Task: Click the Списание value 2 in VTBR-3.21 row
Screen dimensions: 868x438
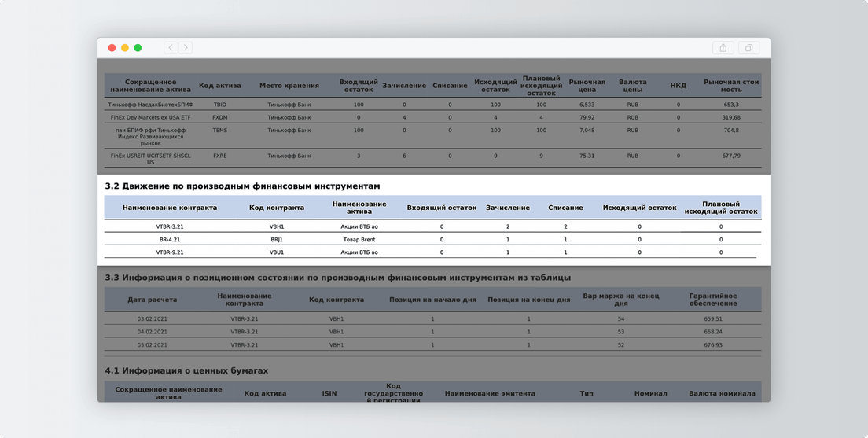Action: 565,226
